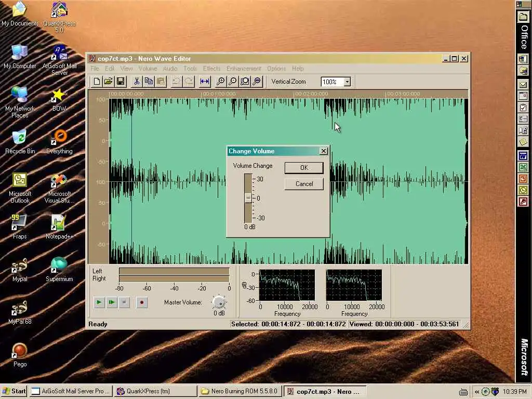Click the Undo toolbar icon
Viewport: 532px width, 399px height.
[177, 82]
